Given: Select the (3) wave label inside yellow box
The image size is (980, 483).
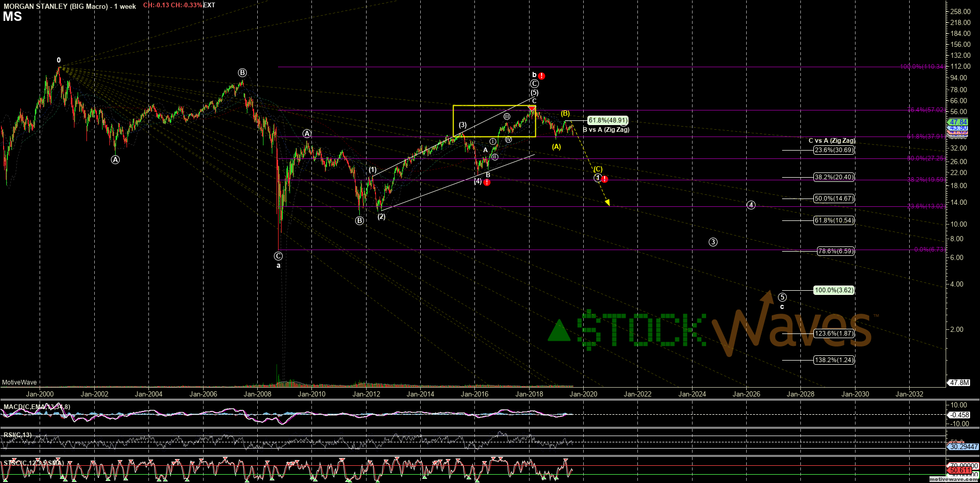Looking at the screenshot, I should pos(462,125).
